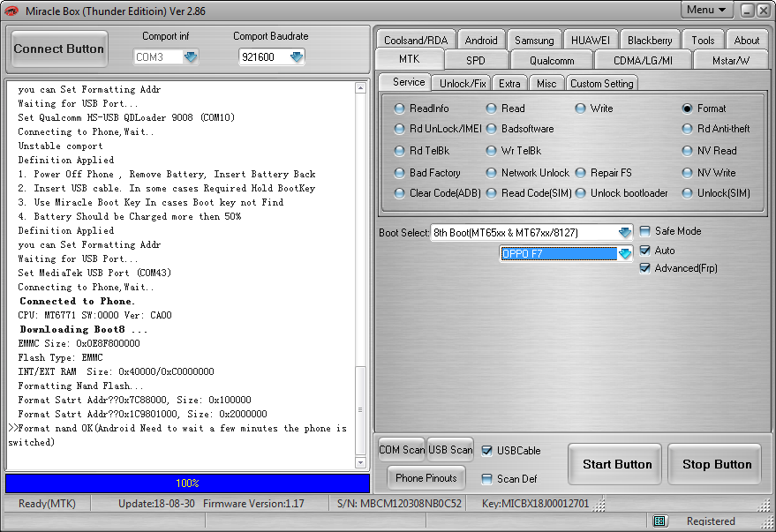Open the Tools tab
This screenshot has width=776, height=532.
pos(703,40)
